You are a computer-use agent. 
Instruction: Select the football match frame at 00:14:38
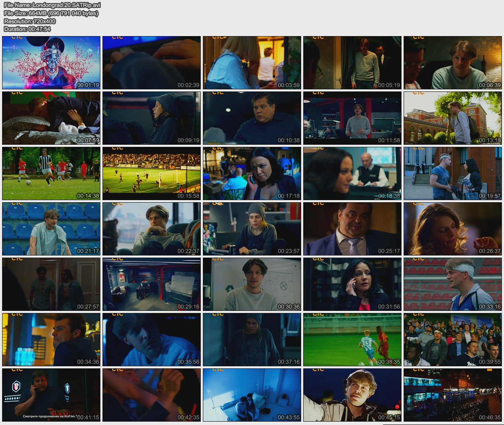tap(51, 173)
